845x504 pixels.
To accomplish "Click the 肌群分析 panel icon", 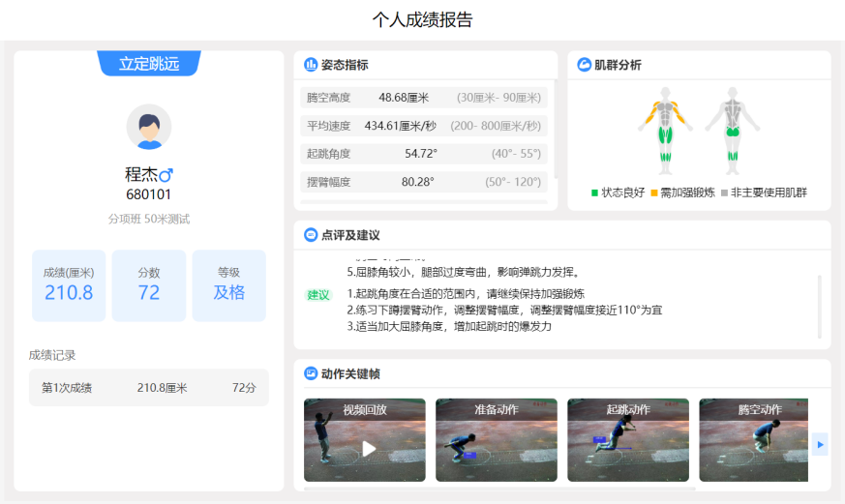I will (x=585, y=65).
